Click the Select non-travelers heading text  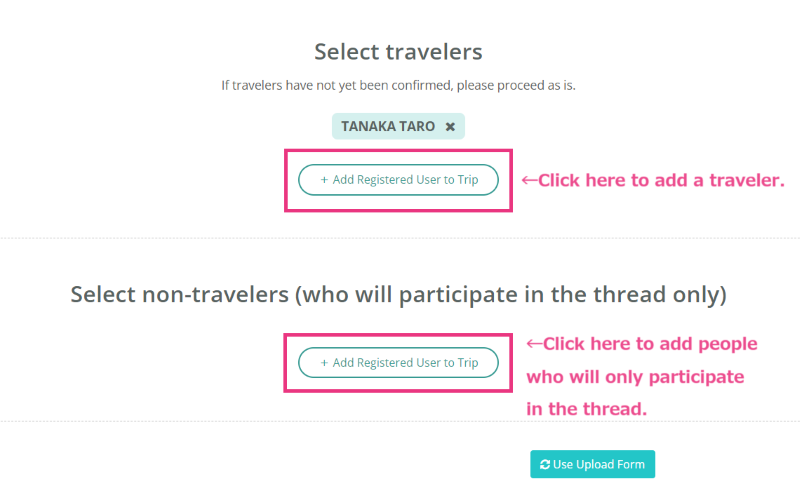coord(398,294)
